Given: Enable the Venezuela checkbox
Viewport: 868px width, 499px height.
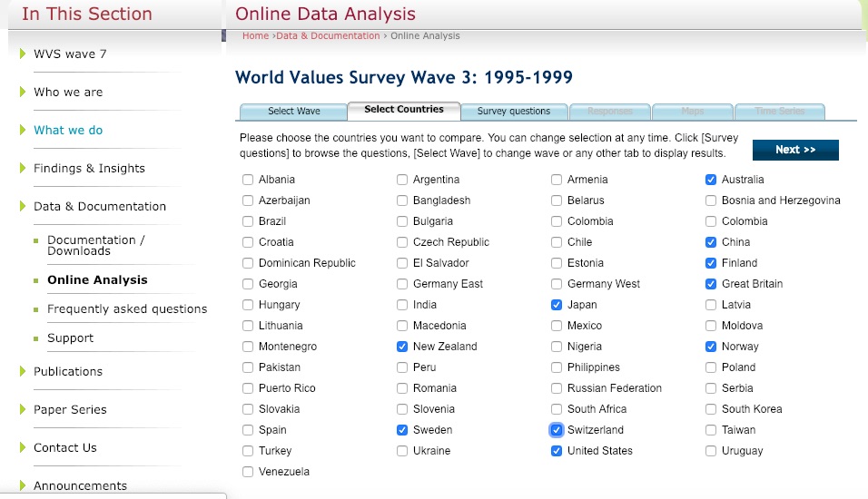Looking at the screenshot, I should click(x=248, y=472).
